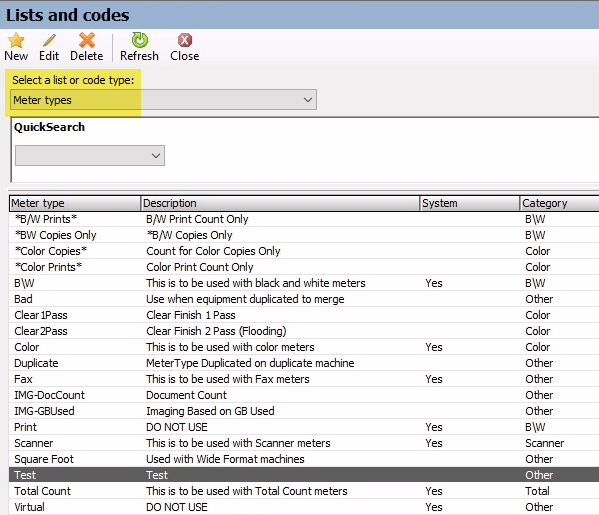Click 'Scanner' category cell

coord(544,443)
